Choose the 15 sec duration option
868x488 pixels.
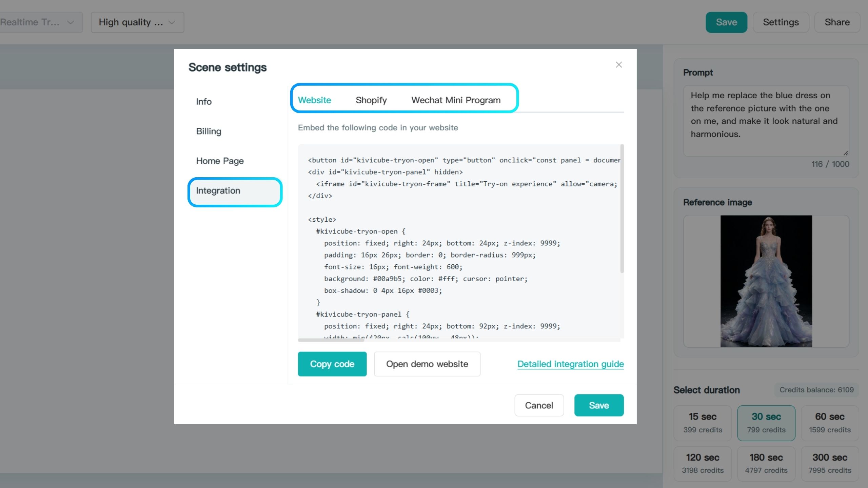point(703,423)
